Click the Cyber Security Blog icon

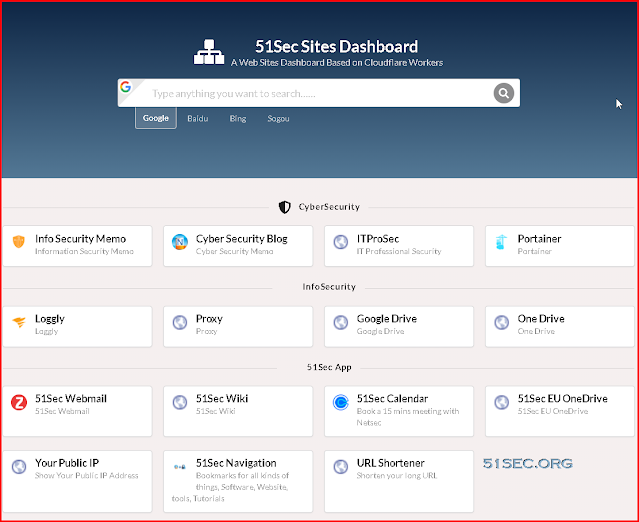click(x=180, y=242)
